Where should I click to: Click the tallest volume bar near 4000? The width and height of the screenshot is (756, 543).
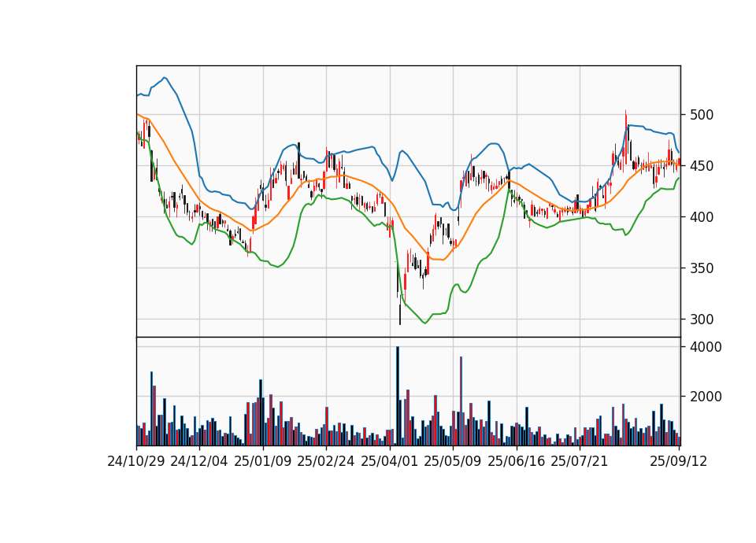(x=398, y=396)
